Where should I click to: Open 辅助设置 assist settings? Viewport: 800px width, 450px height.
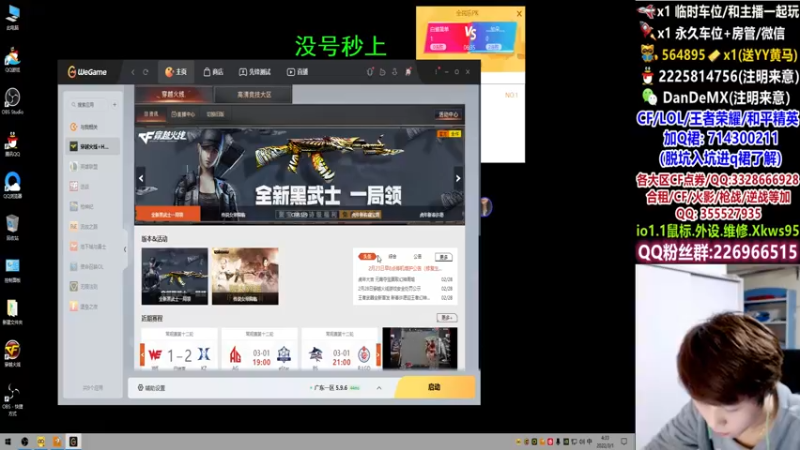[x=152, y=388]
